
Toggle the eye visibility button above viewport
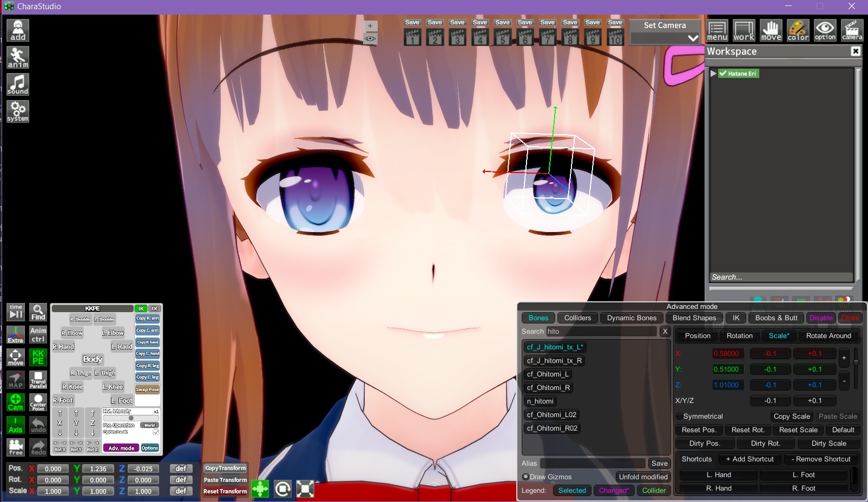[x=370, y=39]
